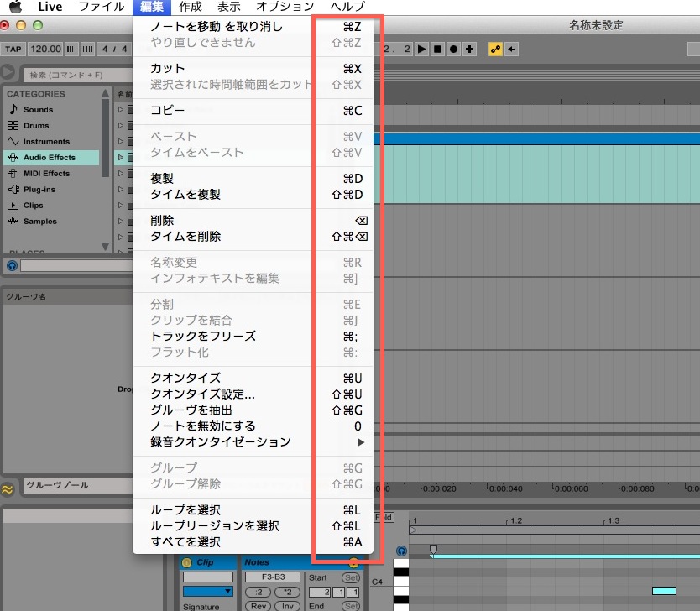Open the clip color dropdown
700x611 pixels.
tap(208, 592)
